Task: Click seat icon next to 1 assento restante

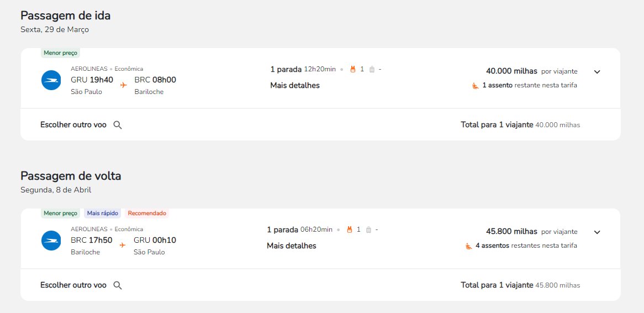Action: point(475,86)
